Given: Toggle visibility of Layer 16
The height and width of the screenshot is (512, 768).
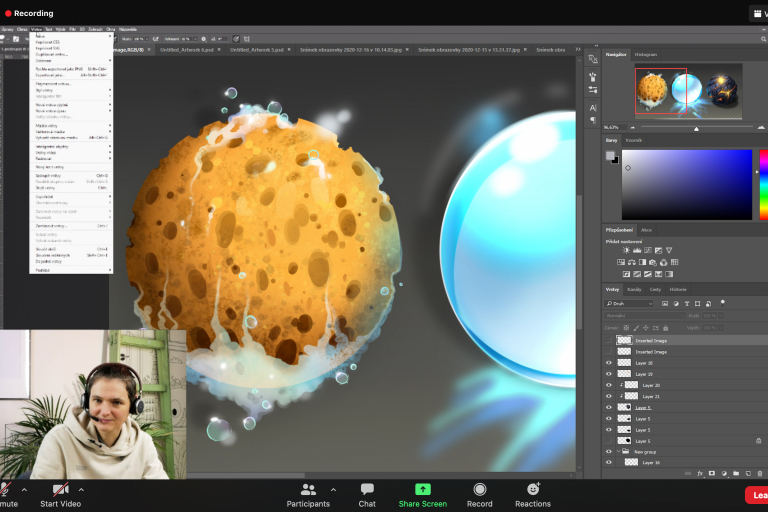Looking at the screenshot, I should click(x=609, y=462).
